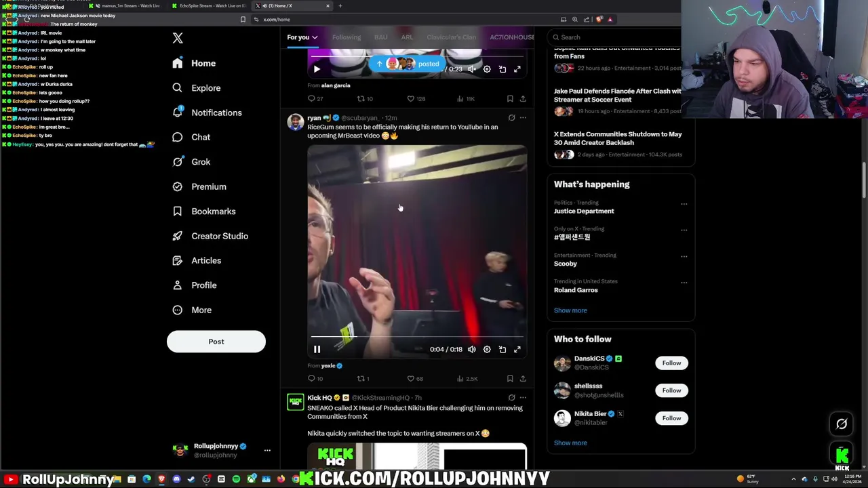Open more options on Kick HQ post
The image size is (868, 488).
click(523, 398)
